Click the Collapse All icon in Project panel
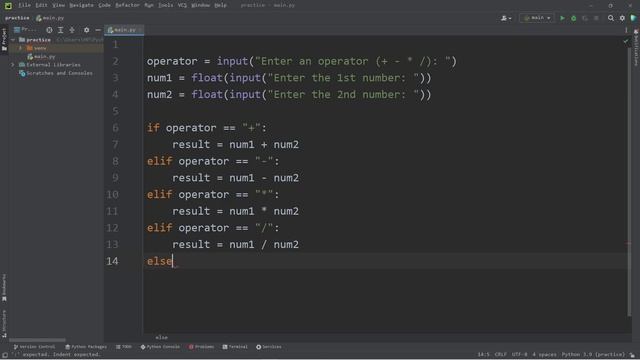 [x=72, y=30]
